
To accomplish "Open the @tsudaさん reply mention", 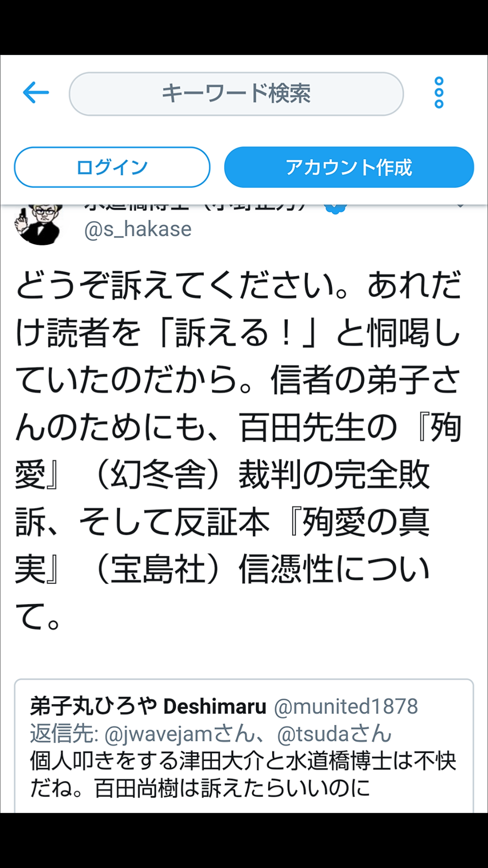I will [334, 733].
